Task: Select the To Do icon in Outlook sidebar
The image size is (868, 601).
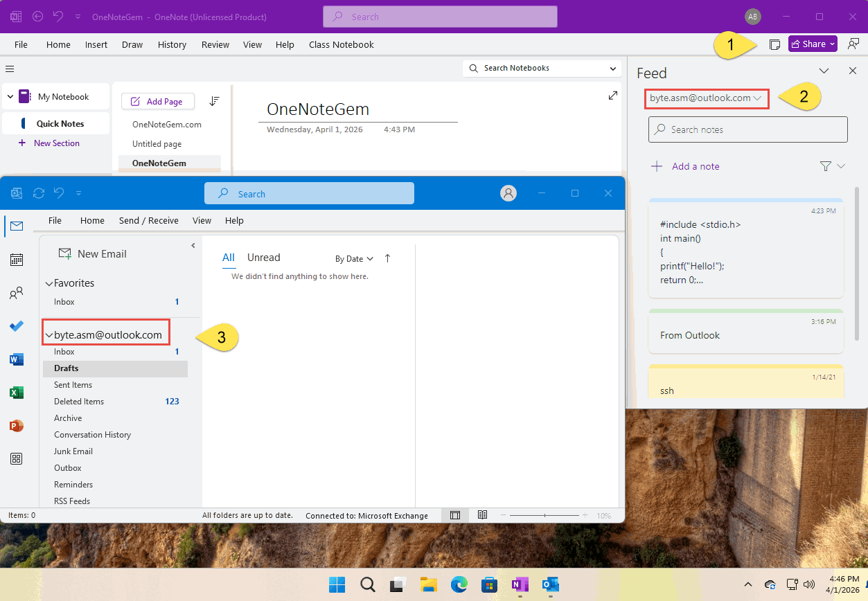Action: [x=16, y=326]
